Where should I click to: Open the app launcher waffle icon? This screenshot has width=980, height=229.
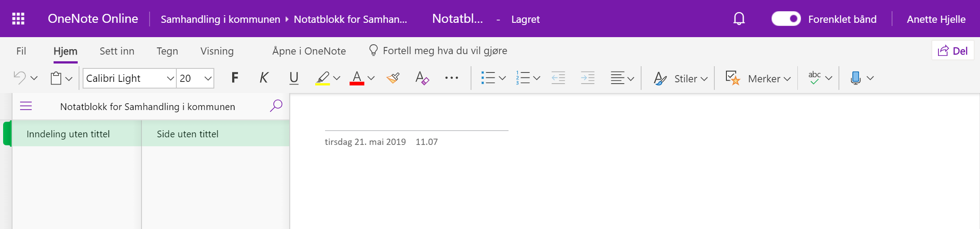[18, 19]
